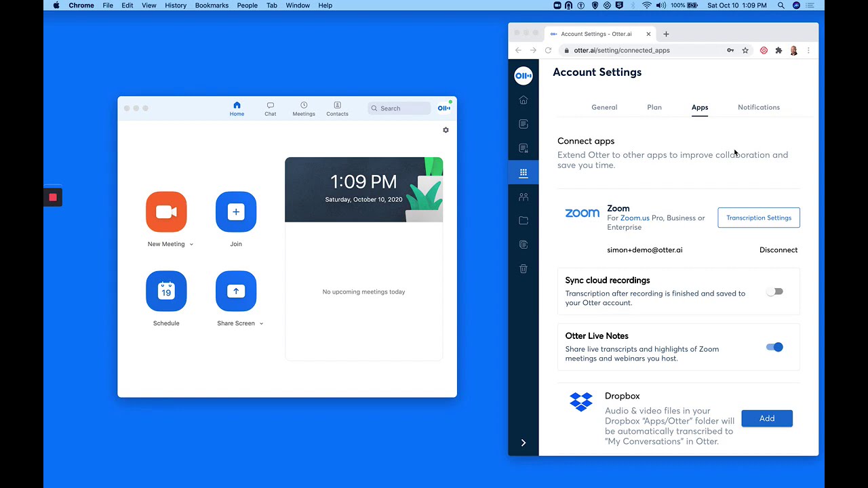Open the groups people icon in Otter sidebar
This screenshot has height=488, width=868.
pos(524,197)
